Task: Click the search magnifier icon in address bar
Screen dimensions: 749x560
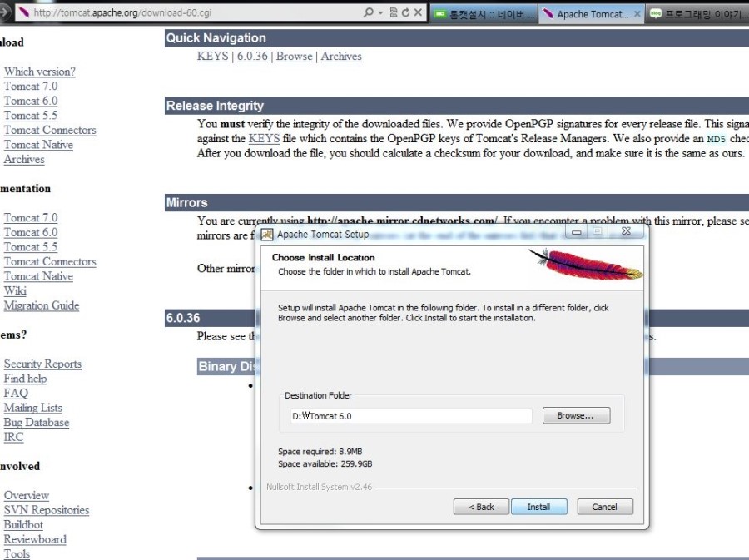Action: tap(368, 12)
